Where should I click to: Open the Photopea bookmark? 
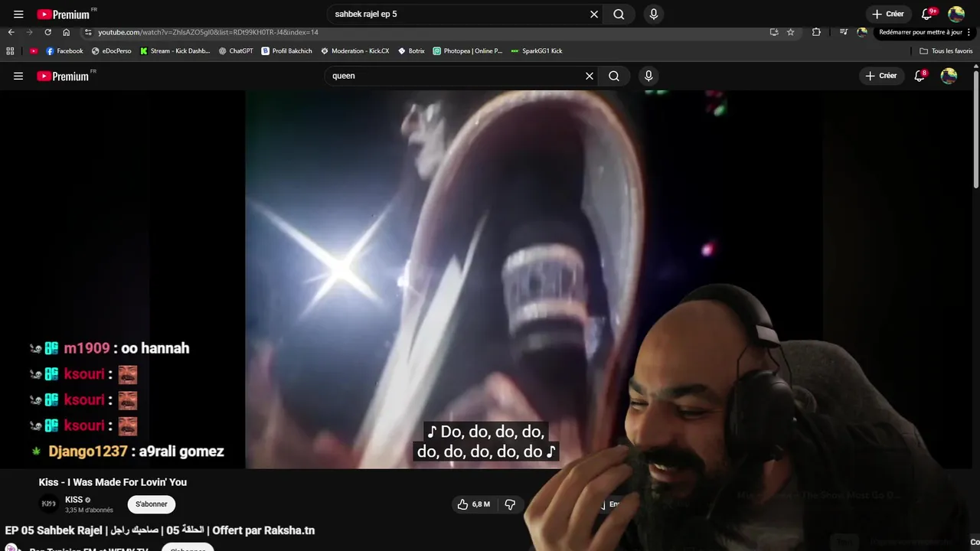468,51
